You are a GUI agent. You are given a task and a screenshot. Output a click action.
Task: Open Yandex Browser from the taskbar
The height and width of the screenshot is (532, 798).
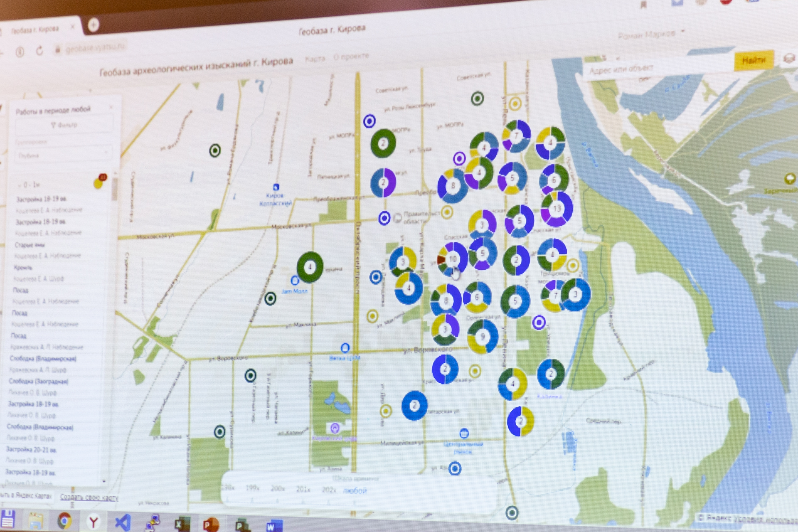tap(94, 522)
